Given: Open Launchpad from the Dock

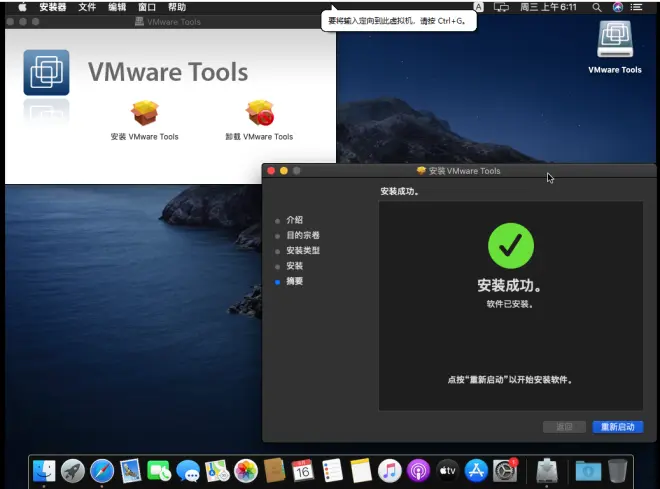Looking at the screenshot, I should [73, 470].
